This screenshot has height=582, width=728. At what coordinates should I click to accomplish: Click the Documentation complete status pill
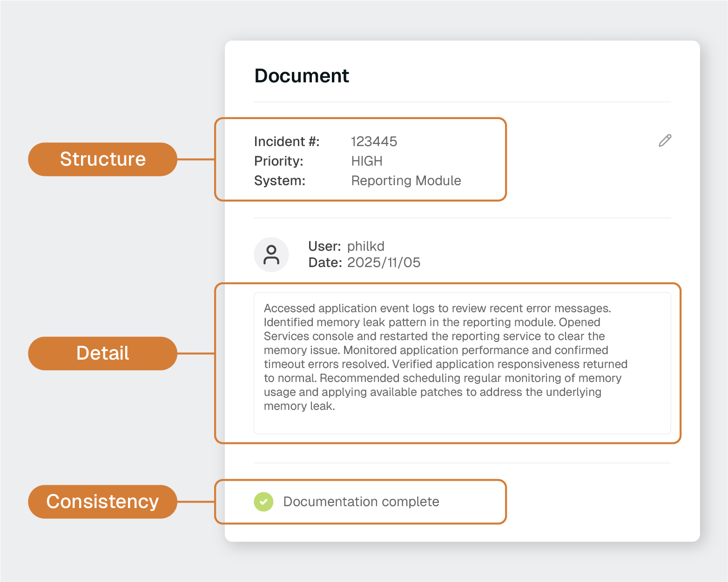tap(361, 502)
